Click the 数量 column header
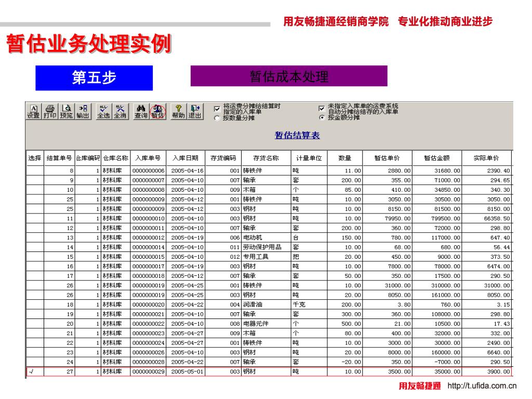Image resolution: width=532 pixels, height=399 pixels. (x=345, y=158)
